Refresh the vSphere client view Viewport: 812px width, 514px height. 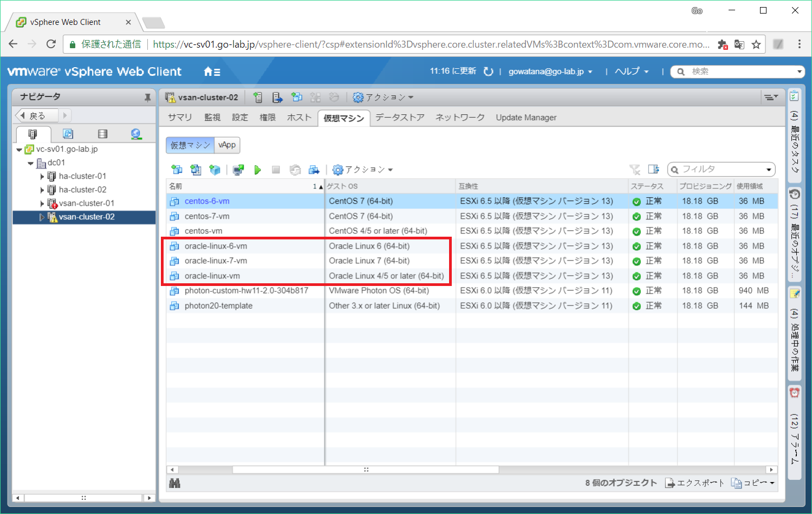pos(488,71)
